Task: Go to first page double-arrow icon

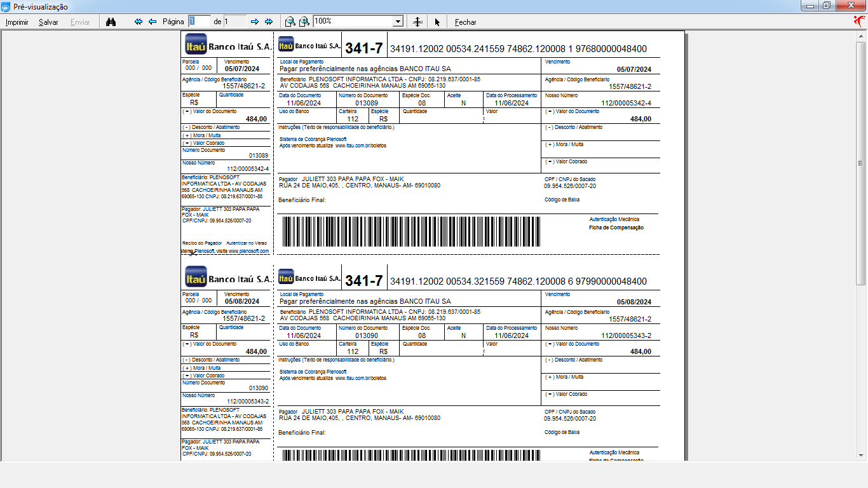Action: click(139, 22)
